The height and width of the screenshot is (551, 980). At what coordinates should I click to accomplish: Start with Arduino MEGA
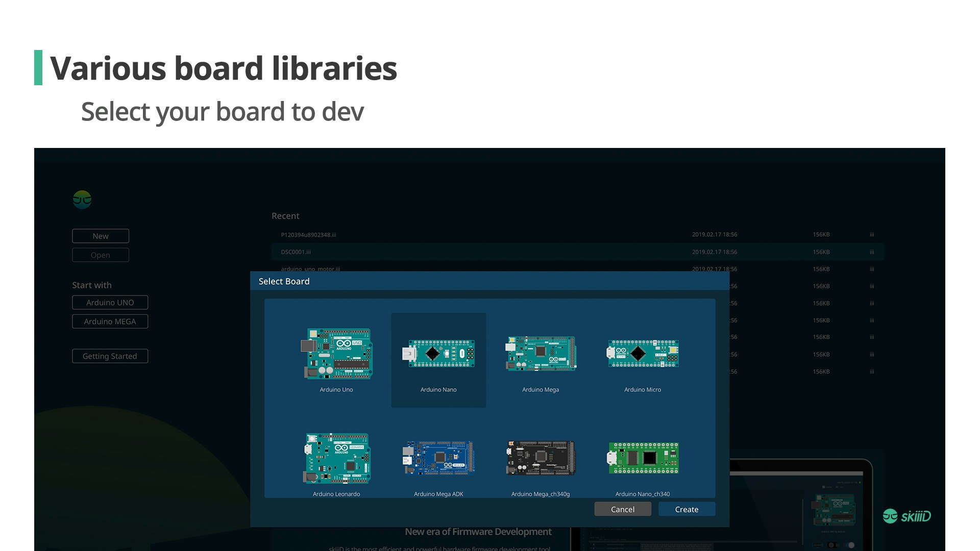[x=110, y=321]
